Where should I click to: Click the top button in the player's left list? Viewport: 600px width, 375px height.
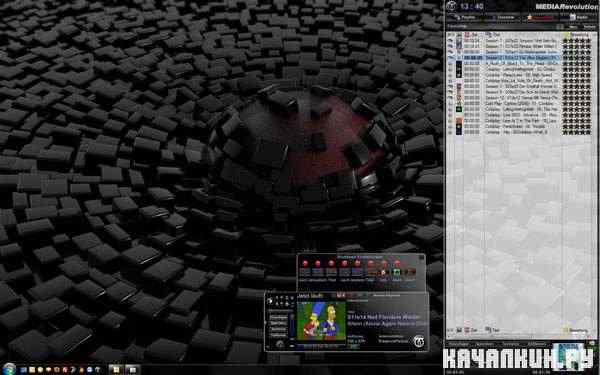click(x=278, y=318)
